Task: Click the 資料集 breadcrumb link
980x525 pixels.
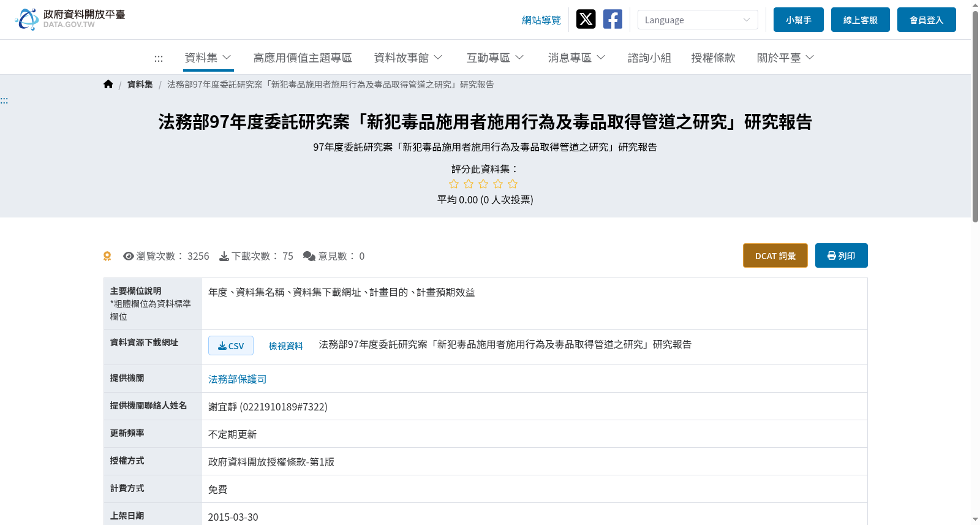Action: pyautogui.click(x=140, y=85)
